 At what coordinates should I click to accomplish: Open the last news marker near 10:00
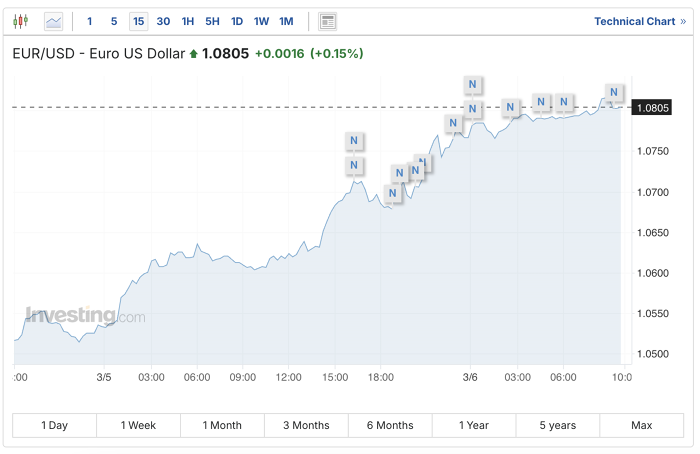pos(614,92)
